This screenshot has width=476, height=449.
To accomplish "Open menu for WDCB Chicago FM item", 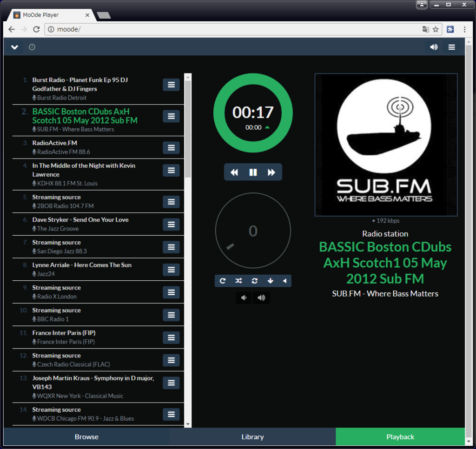I will point(171,415).
